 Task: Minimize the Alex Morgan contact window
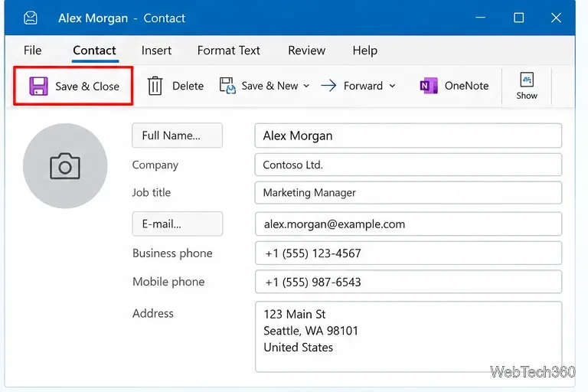point(480,18)
